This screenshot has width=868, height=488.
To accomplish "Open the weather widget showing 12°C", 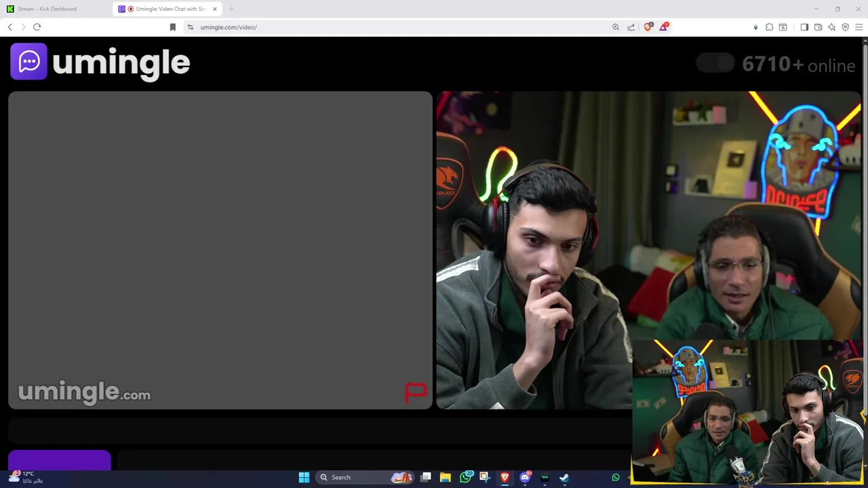I will coord(27,477).
